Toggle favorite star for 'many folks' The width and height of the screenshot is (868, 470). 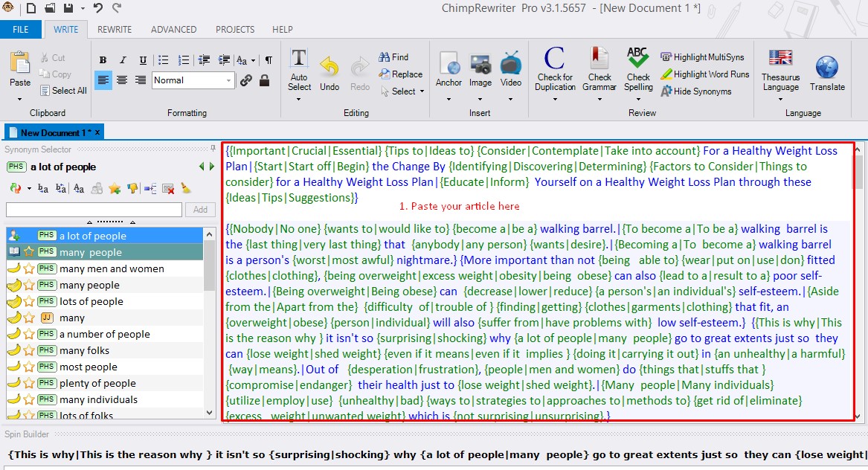29,350
